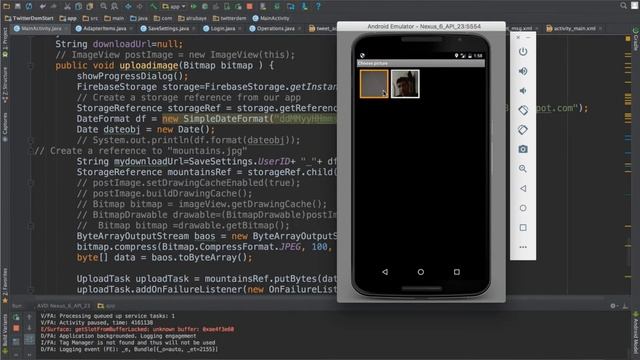The height and width of the screenshot is (360, 640).
Task: Tap the Android recents navigation button
Action: (457, 272)
